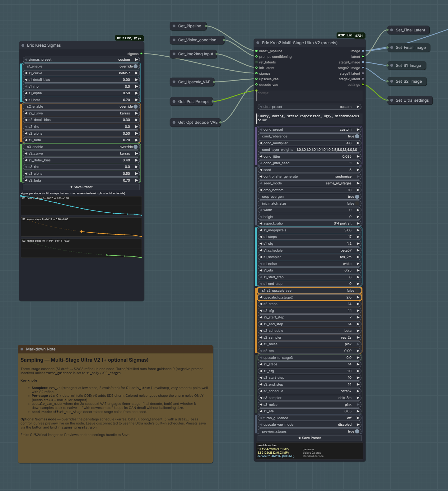Toggle s3_enable override switch

[136, 147]
